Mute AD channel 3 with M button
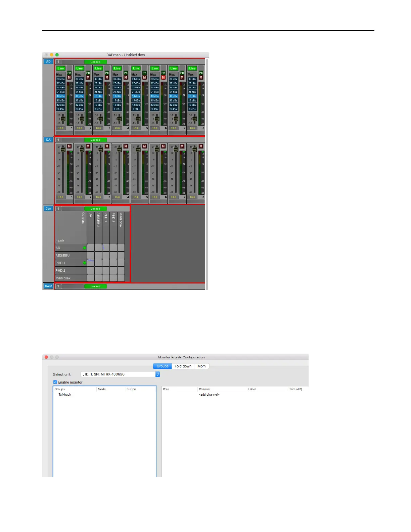The height and width of the screenshot is (532, 411). [107, 78]
